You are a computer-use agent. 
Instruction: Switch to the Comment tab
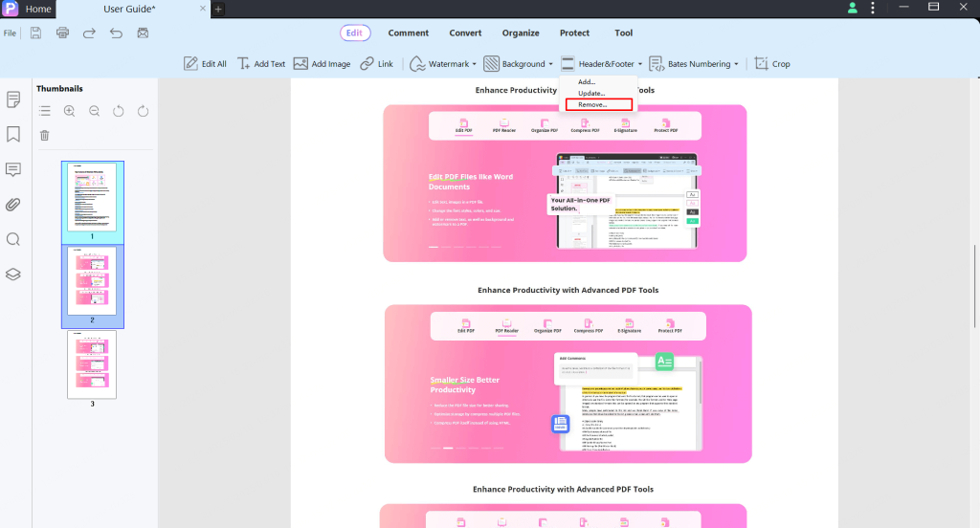point(408,33)
